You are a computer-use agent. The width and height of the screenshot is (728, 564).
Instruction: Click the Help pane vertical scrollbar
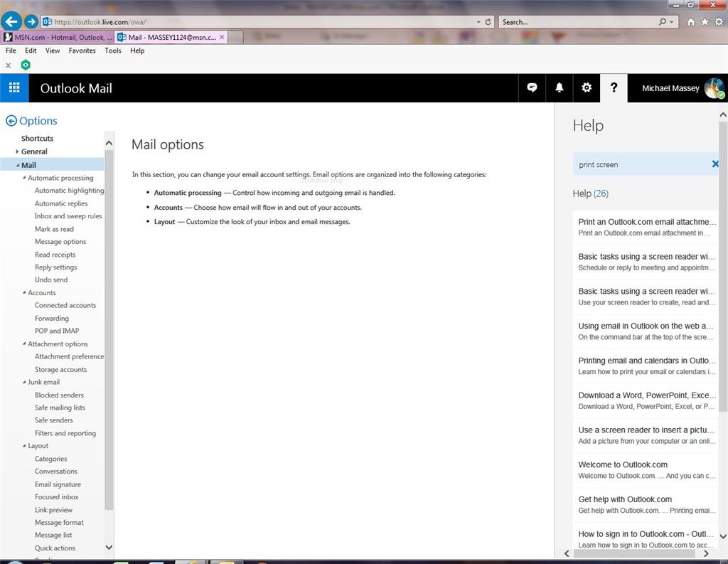(723, 267)
